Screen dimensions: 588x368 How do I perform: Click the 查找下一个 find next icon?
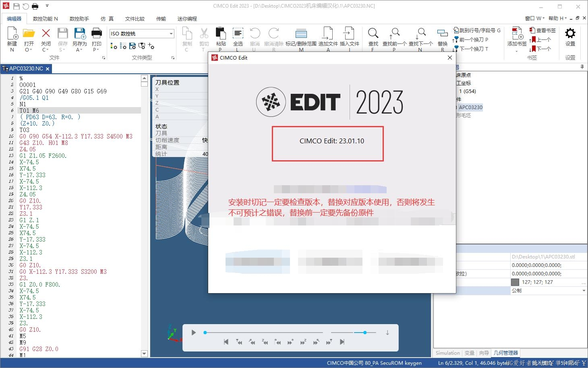(421, 33)
